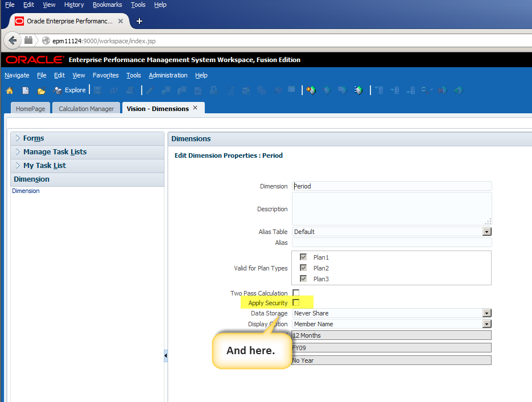Expand the My Task List section

(18, 165)
